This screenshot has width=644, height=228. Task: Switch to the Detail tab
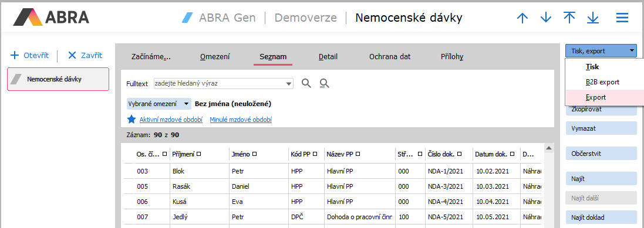pyautogui.click(x=328, y=57)
